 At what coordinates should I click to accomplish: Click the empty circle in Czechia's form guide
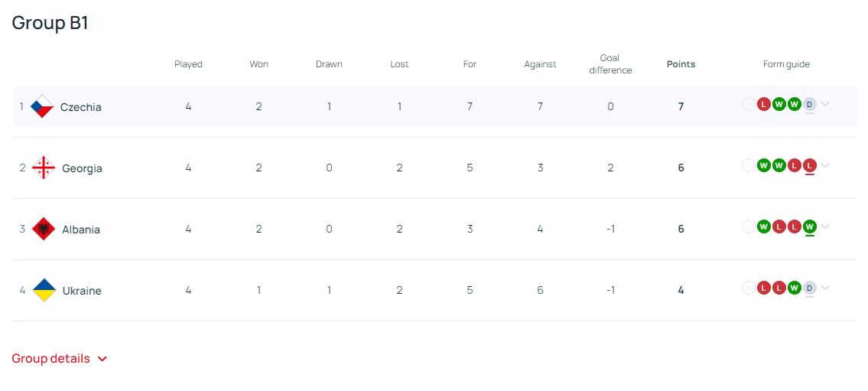tap(748, 104)
